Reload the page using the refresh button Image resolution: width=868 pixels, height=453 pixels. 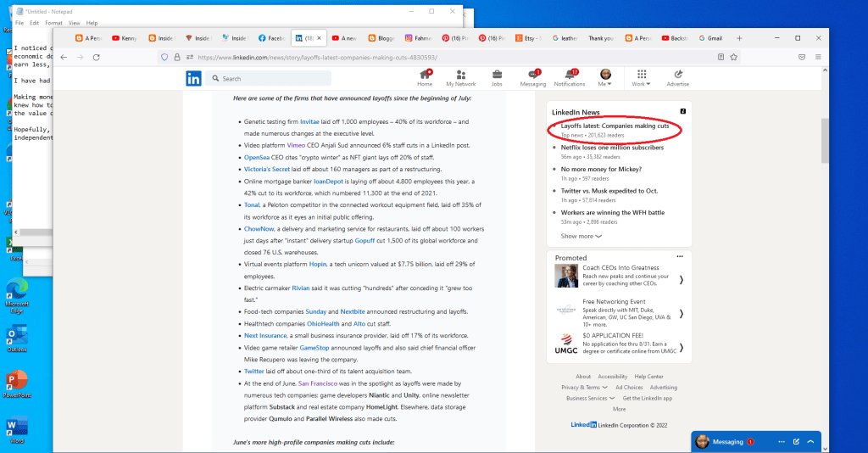click(97, 57)
